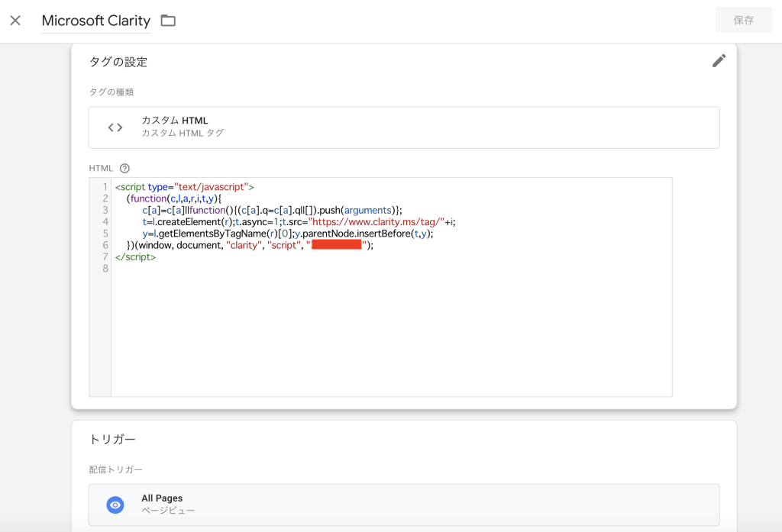Open the All Pages trigger row
This screenshot has width=782, height=532.
coord(404,505)
